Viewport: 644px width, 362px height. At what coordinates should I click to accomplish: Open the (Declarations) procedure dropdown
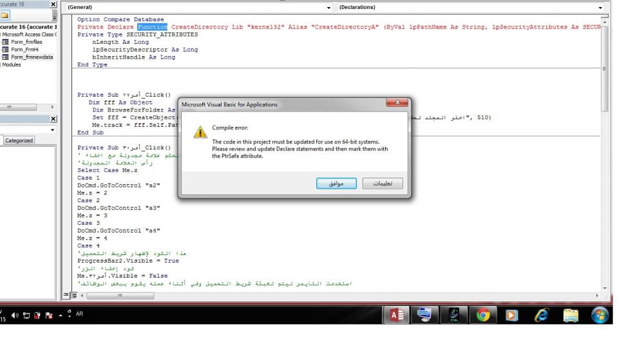coord(600,7)
